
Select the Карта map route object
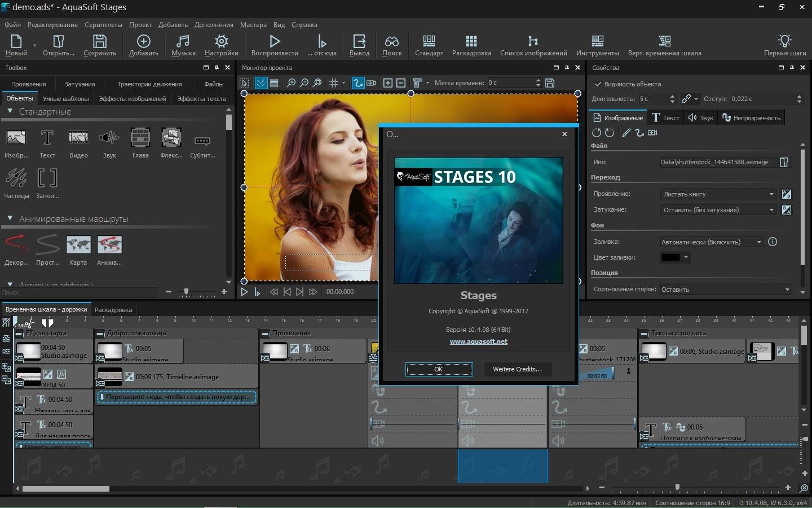(x=78, y=251)
